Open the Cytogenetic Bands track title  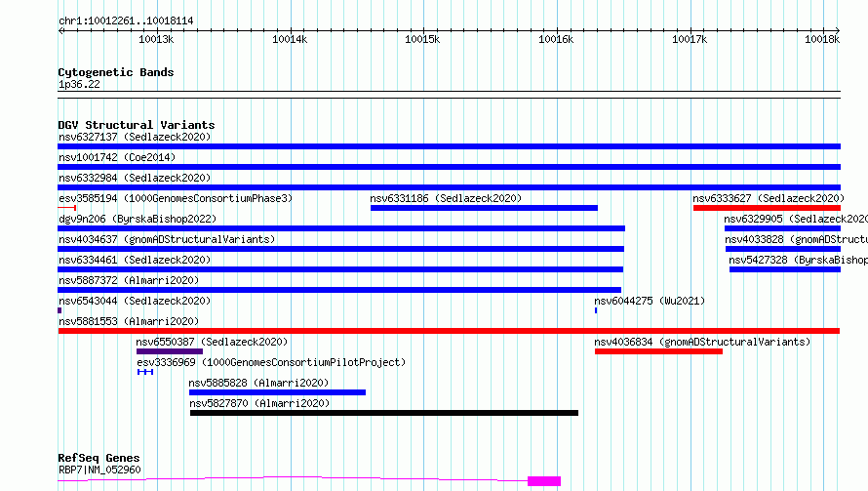click(x=116, y=72)
